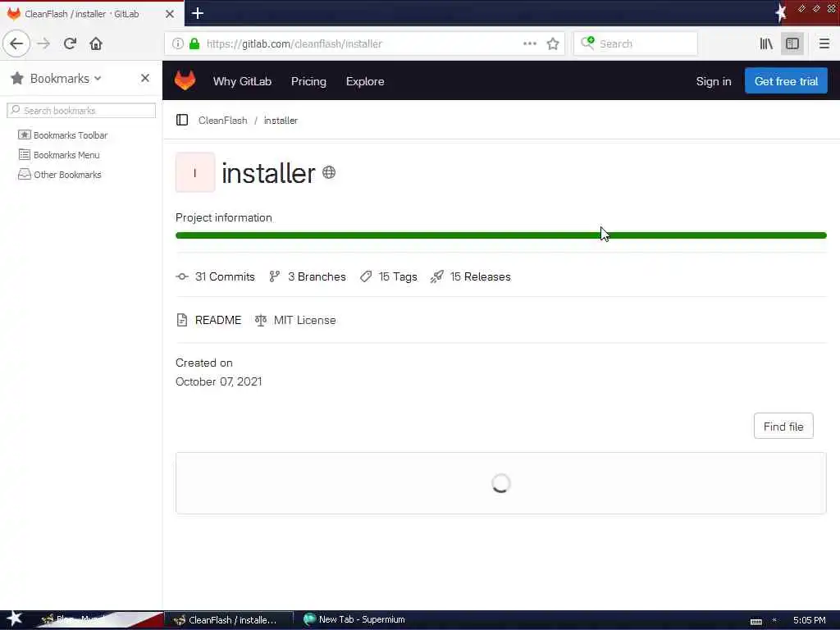
Task: Click the green language bar
Action: 501,235
